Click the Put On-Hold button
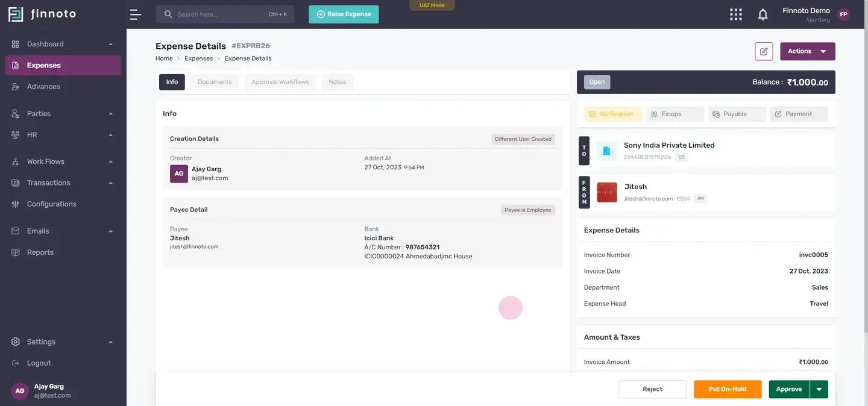Screen dimensions: 868x406 [728, 389]
